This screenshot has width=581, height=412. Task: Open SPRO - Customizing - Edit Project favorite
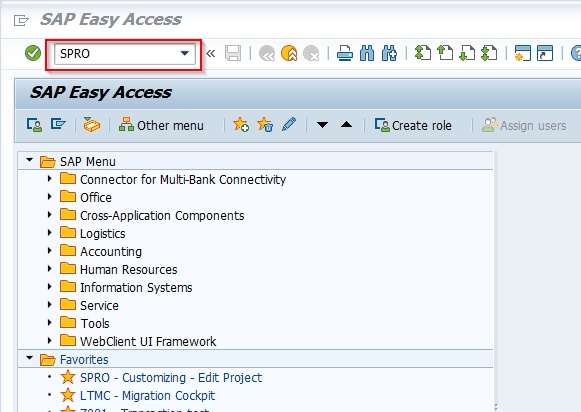171,378
